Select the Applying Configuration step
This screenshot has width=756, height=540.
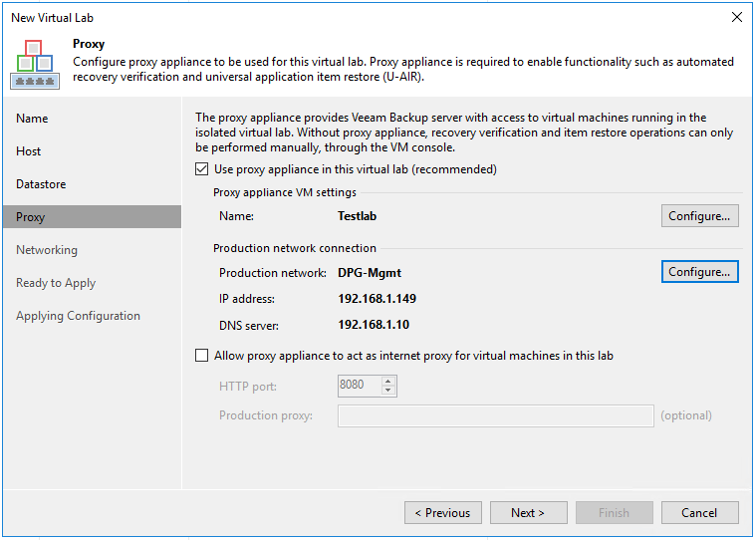(x=78, y=316)
